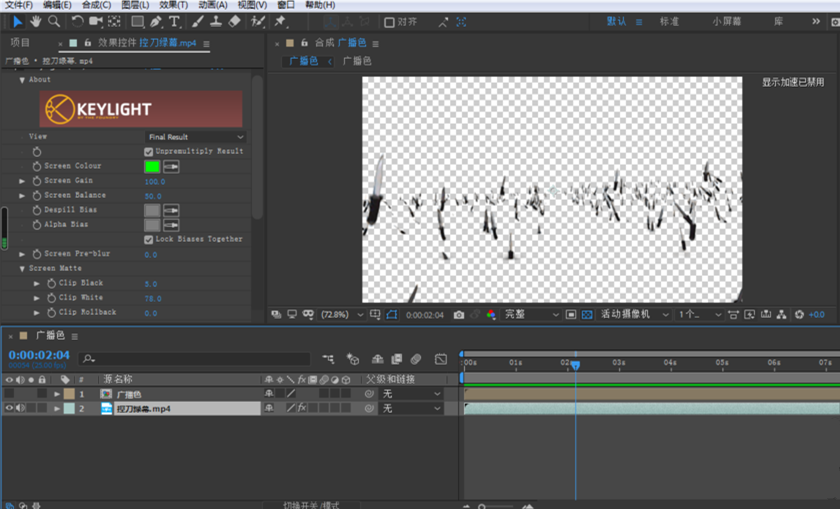The image size is (840, 509).
Task: Uncheck Lock Biases Together
Action: click(x=149, y=239)
